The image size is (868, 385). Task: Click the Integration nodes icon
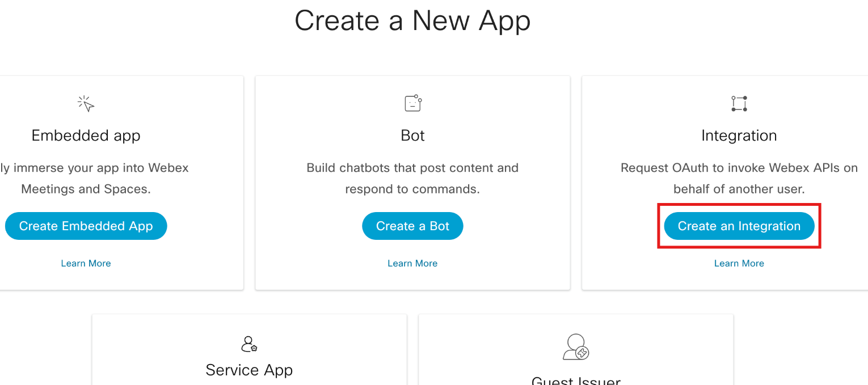pos(739,104)
